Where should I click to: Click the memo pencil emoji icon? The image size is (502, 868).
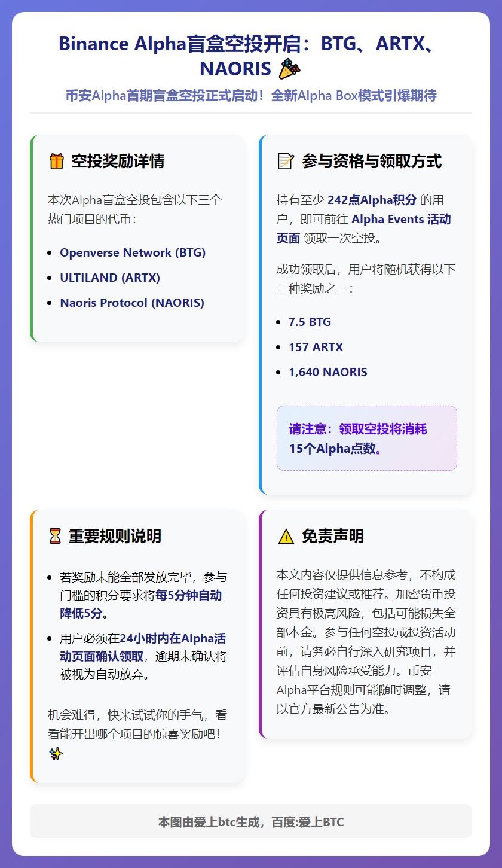[286, 162]
